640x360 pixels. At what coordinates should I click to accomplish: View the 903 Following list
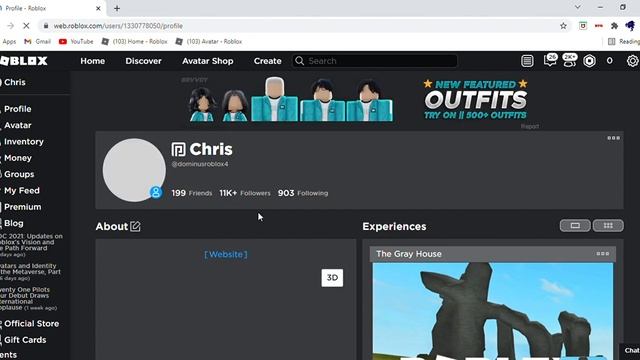303,193
